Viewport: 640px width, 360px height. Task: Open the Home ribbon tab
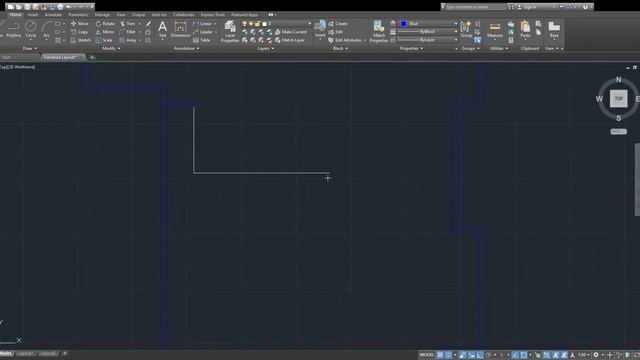[16, 15]
